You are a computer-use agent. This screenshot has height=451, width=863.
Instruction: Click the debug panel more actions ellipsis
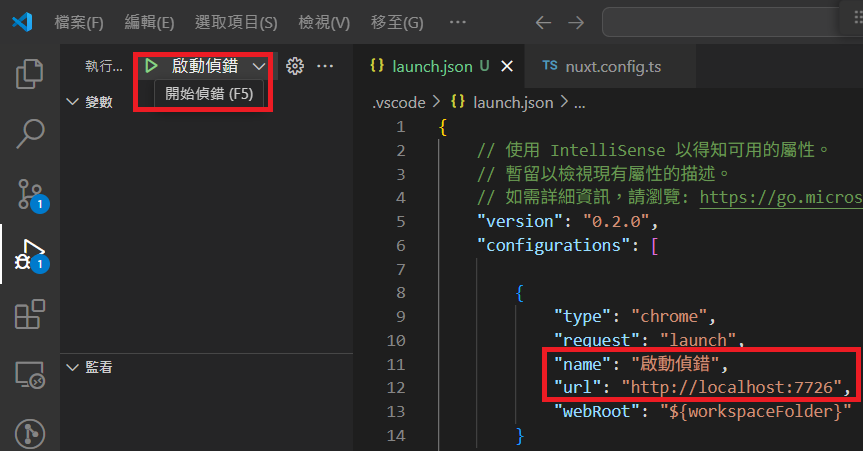click(x=325, y=66)
